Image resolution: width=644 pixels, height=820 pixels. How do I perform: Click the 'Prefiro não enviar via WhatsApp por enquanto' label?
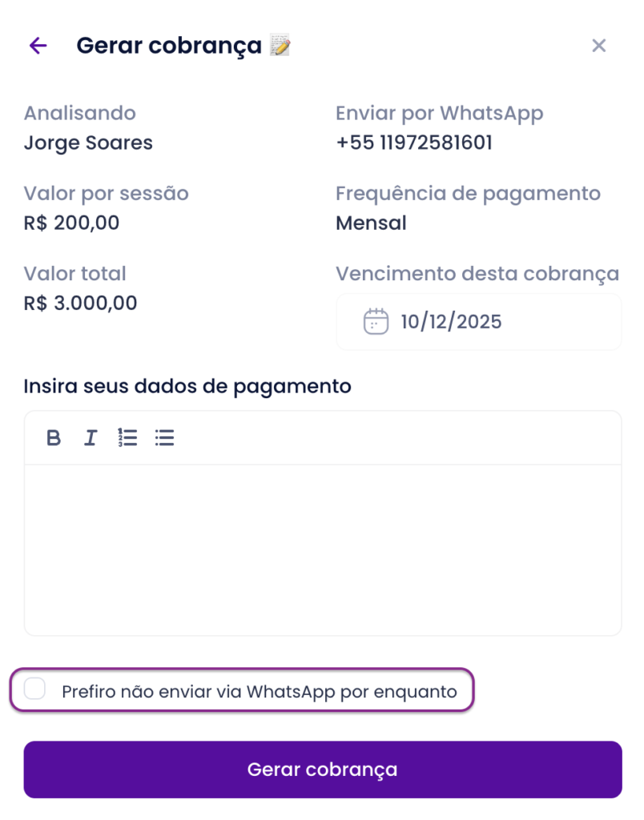[259, 691]
